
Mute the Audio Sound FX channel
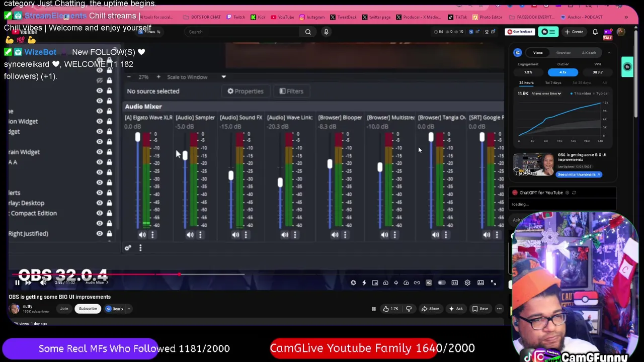pos(235,235)
